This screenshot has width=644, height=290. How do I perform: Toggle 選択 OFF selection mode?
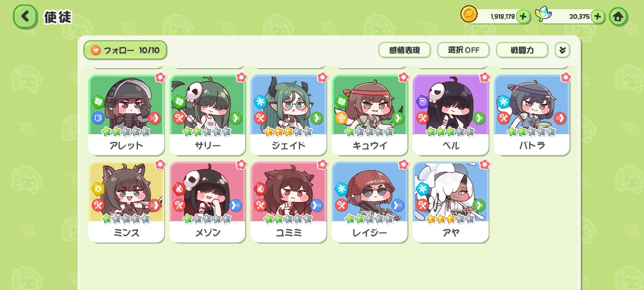pos(463,50)
